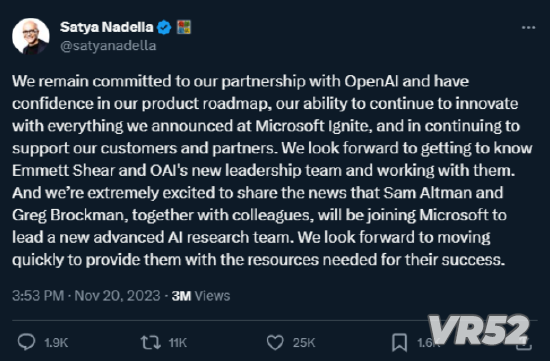Open Satya Nadella's profile picture

tap(31, 36)
